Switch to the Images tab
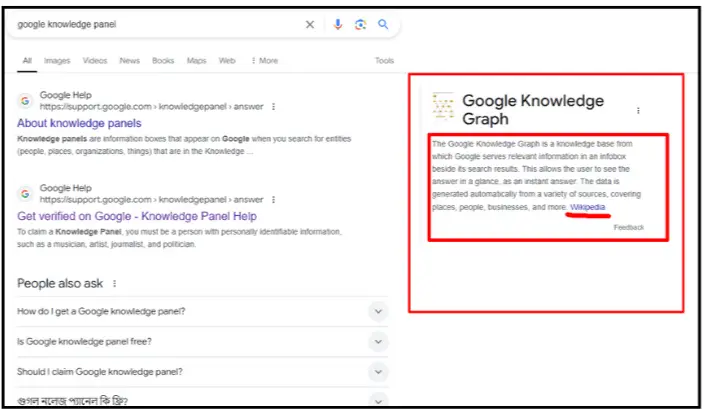The image size is (705, 409). [57, 61]
